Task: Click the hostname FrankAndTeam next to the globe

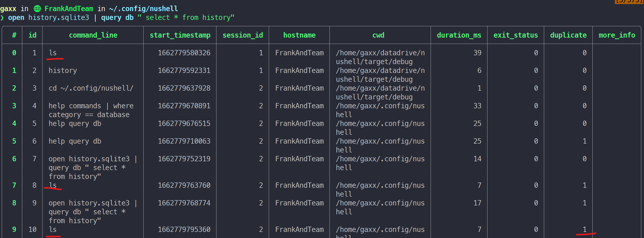Action: [x=69, y=9]
